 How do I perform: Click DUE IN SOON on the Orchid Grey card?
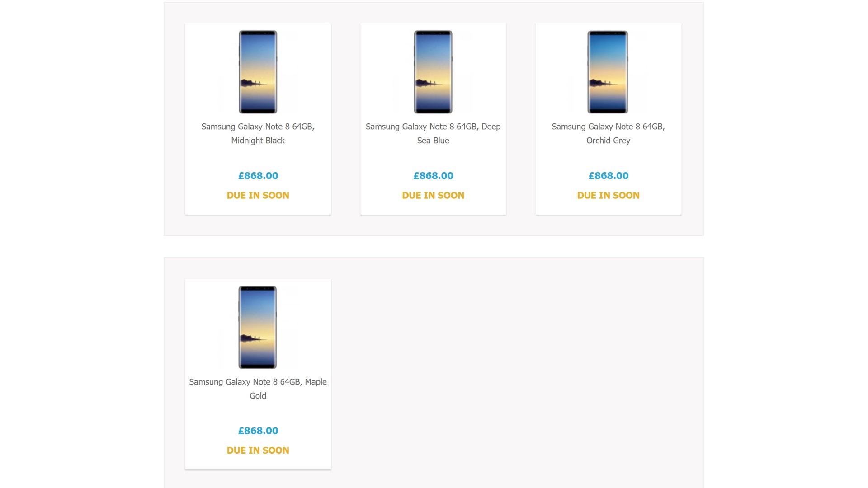(608, 196)
